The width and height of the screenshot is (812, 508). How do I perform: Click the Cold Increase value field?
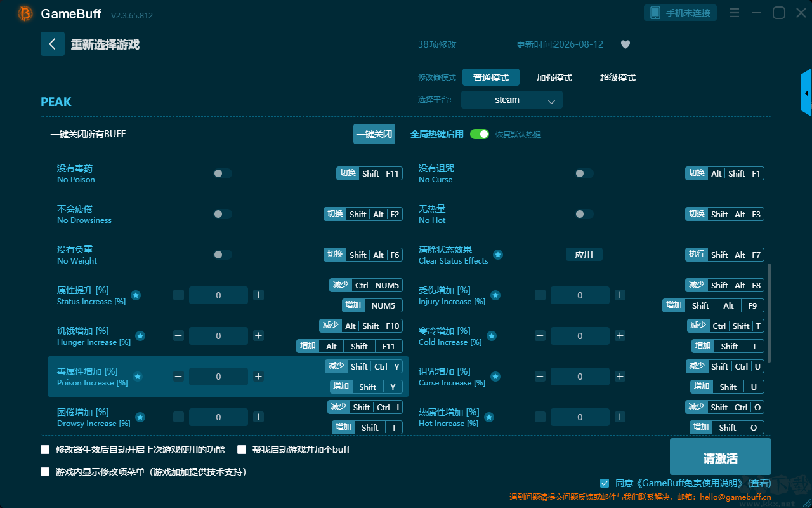pyautogui.click(x=580, y=336)
